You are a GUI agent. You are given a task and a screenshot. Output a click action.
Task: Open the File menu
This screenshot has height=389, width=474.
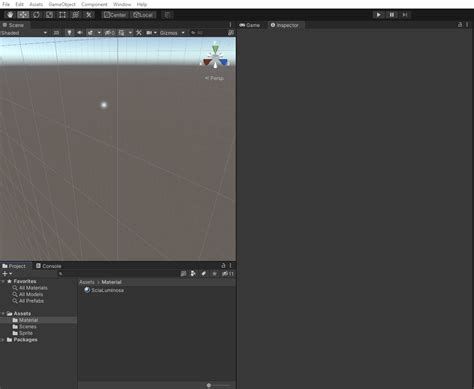pos(6,4)
